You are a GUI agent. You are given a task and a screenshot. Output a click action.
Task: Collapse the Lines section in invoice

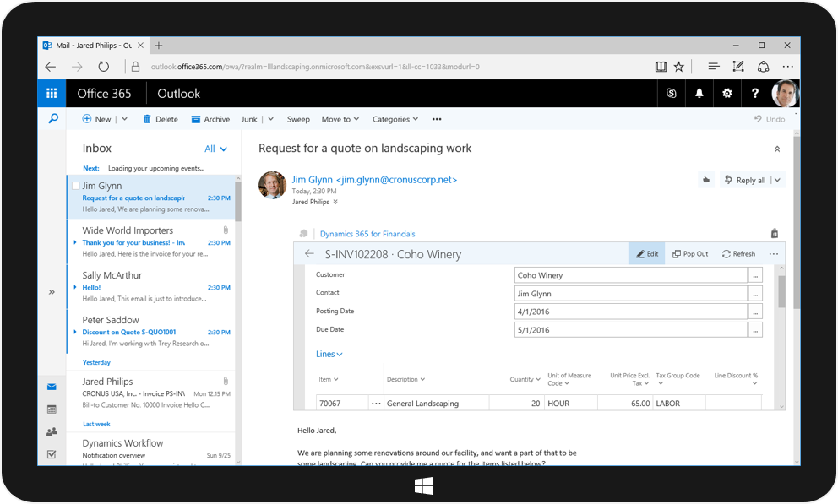coord(329,354)
